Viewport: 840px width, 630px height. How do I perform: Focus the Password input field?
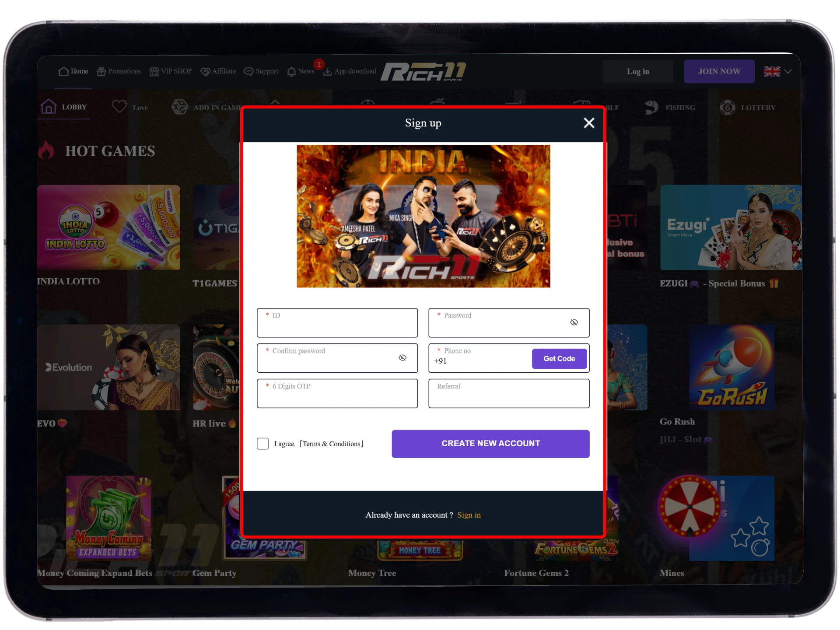(x=509, y=323)
